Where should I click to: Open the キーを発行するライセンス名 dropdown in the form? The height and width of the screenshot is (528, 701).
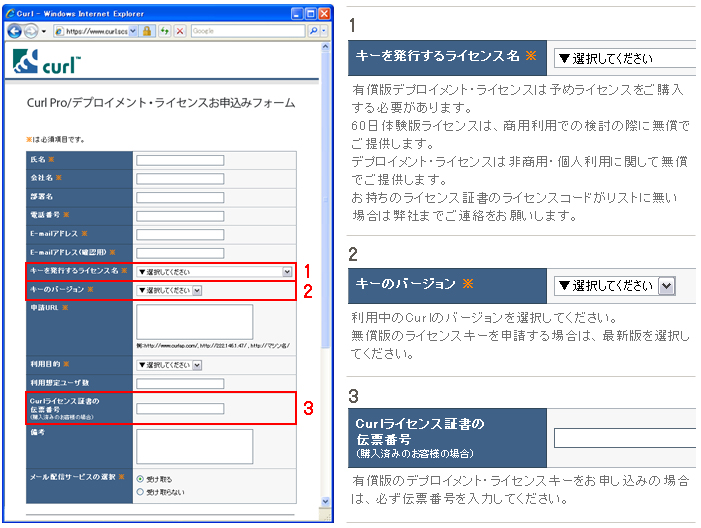[215, 272]
